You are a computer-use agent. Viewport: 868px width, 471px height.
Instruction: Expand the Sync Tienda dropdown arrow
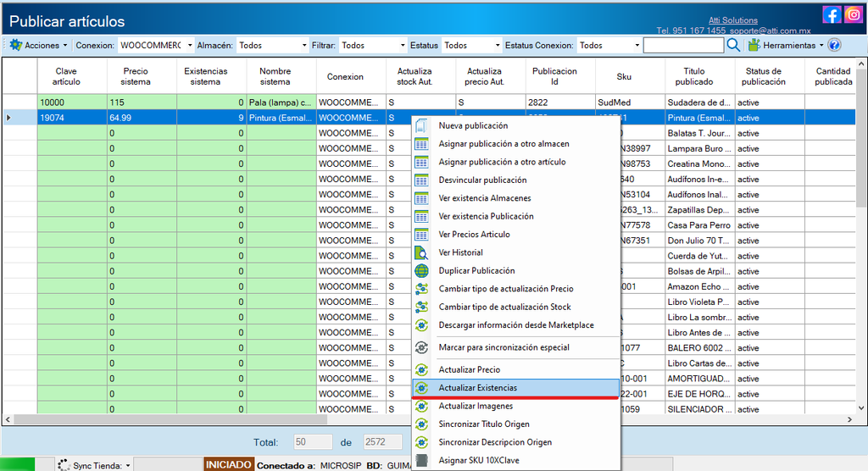point(128,465)
